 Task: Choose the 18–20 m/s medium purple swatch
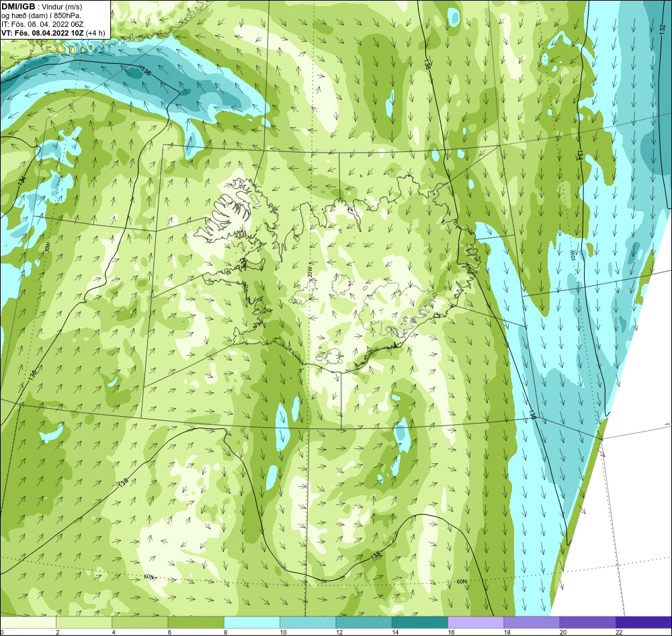532,622
